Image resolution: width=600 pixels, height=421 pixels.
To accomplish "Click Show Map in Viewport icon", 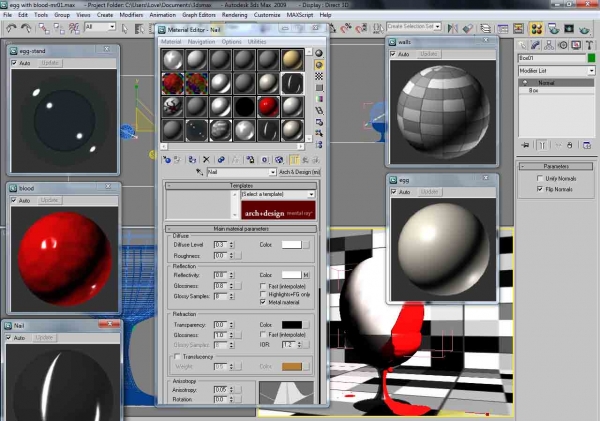I will coord(279,160).
